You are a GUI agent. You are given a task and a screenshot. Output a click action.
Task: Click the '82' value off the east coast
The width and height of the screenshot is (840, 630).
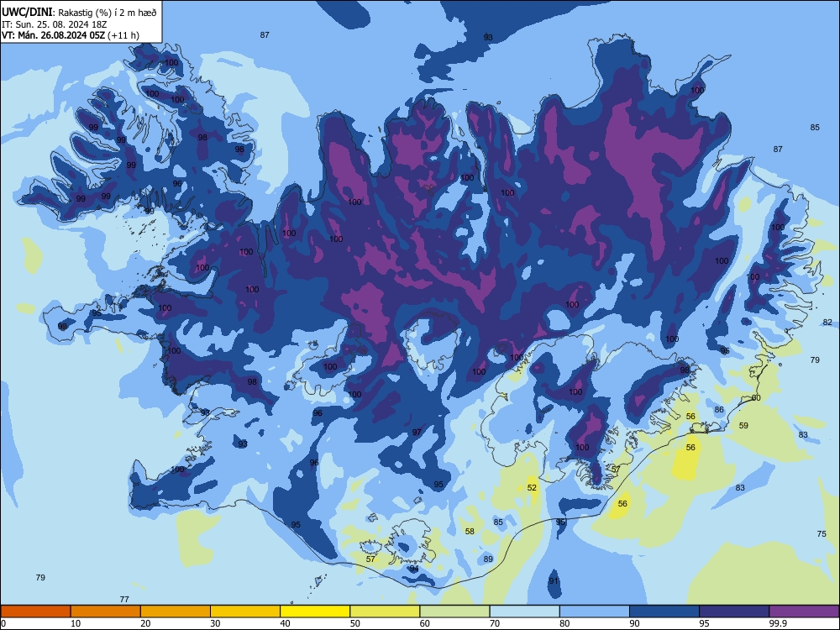(827, 322)
